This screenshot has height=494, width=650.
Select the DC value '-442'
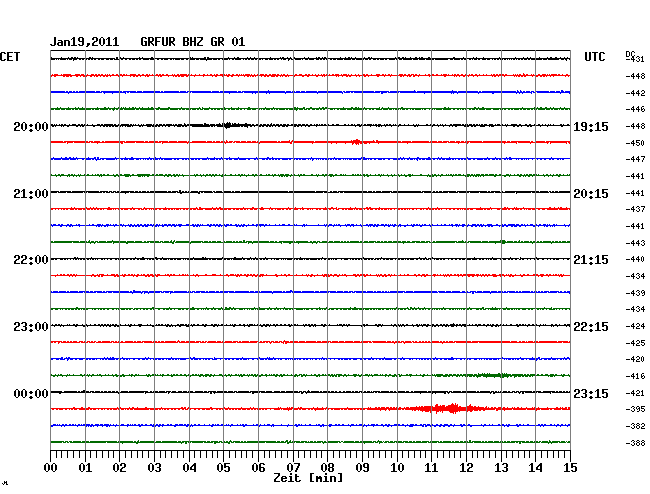click(x=635, y=93)
